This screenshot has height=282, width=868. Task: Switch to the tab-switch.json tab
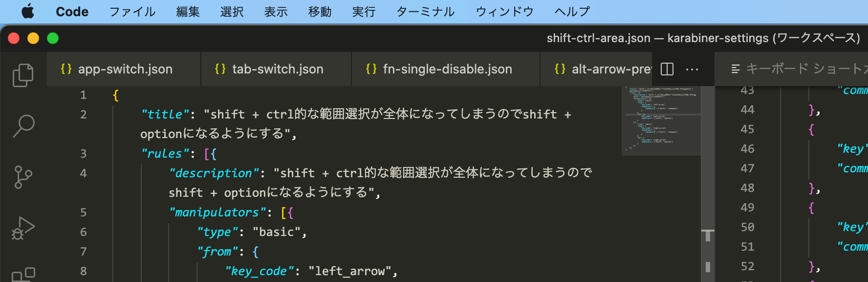(x=276, y=69)
